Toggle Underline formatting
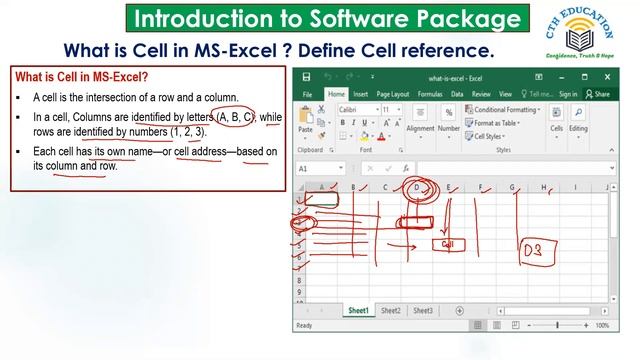This screenshot has height=360, width=640. [x=364, y=123]
